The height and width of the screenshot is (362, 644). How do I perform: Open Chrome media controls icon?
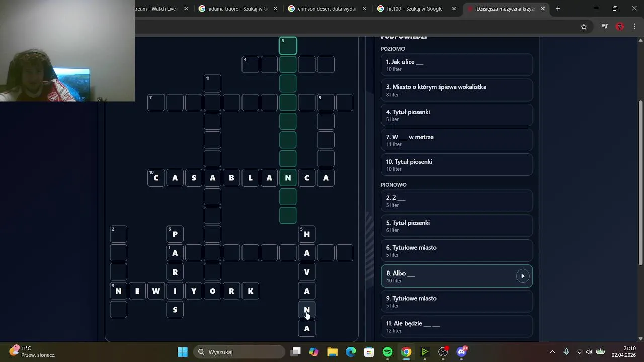tap(605, 27)
